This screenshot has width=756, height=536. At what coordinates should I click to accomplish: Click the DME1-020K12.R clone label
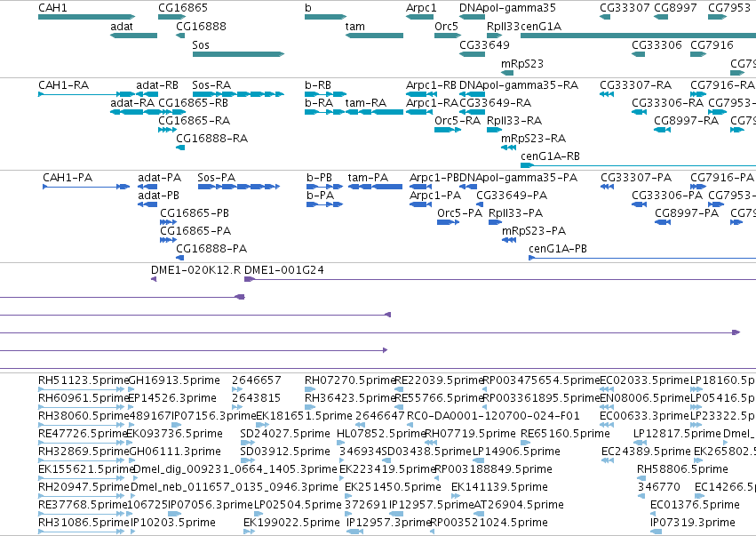pos(195,270)
